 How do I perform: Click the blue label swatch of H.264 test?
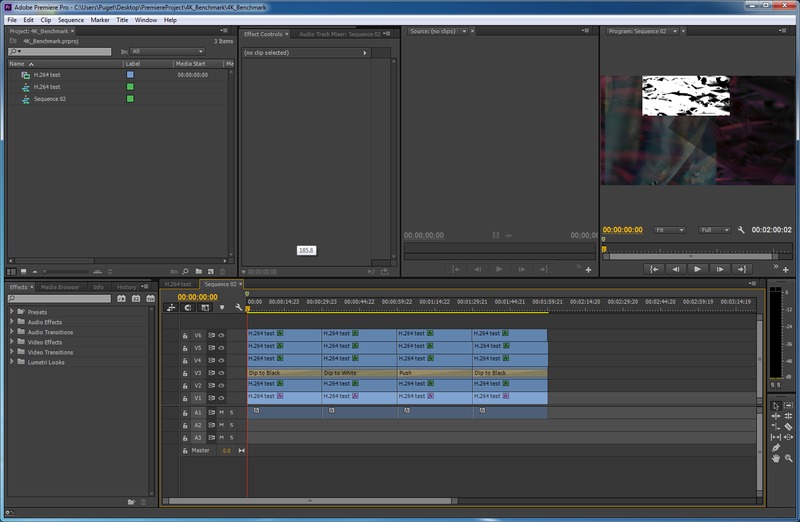(x=130, y=75)
